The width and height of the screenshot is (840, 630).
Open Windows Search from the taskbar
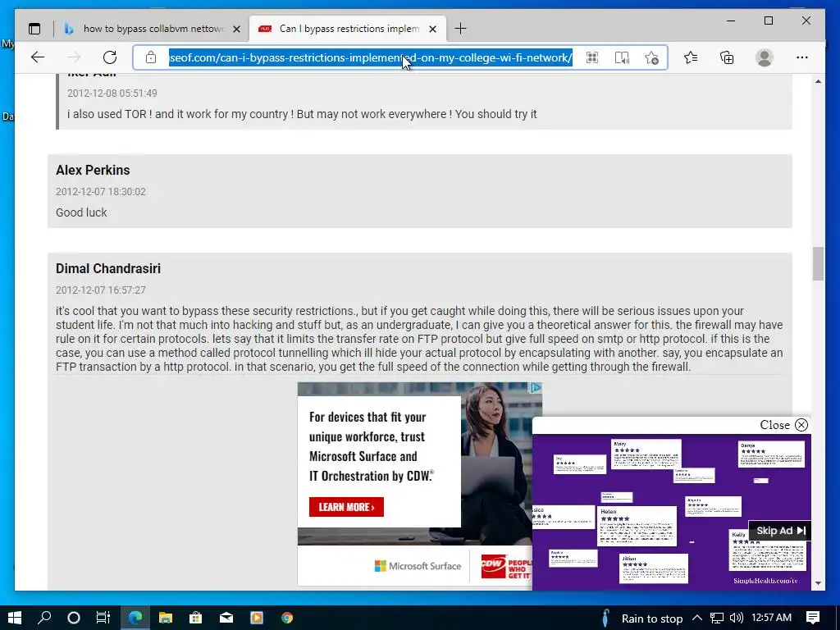44,618
